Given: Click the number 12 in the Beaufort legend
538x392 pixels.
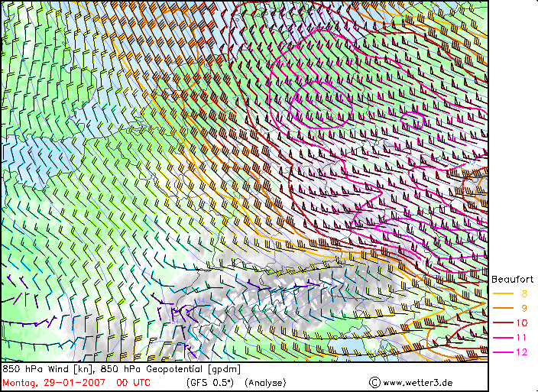Looking at the screenshot, I should pos(523,352).
